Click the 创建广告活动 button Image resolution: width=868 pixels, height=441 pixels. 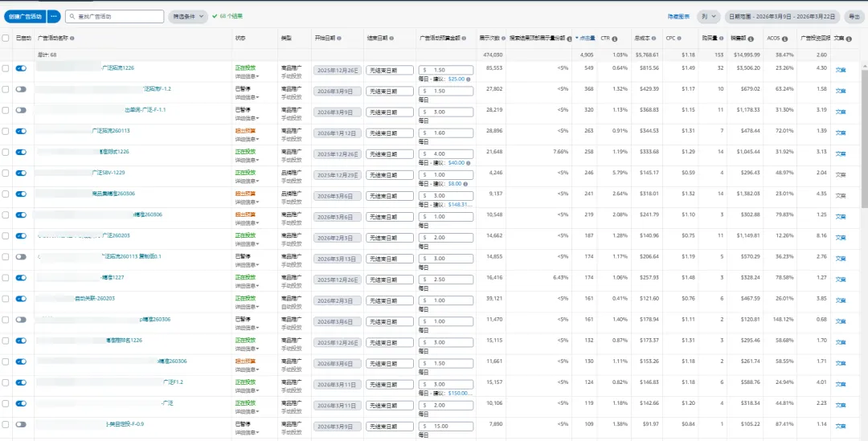(x=23, y=16)
